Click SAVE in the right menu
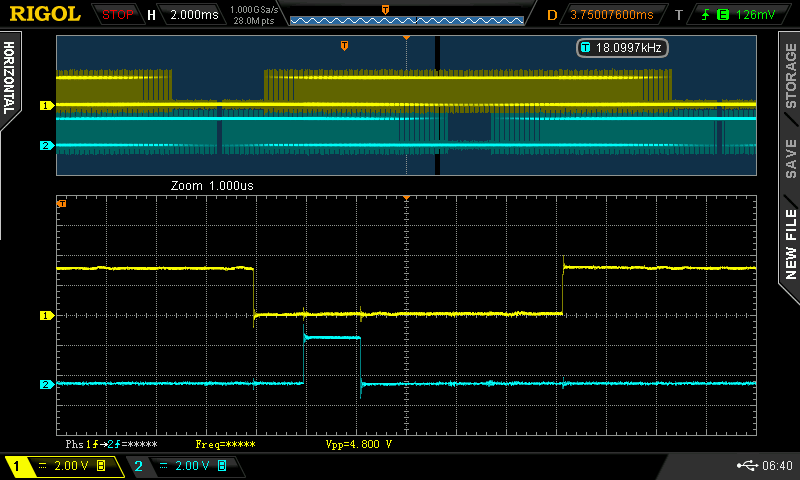Image resolution: width=800 pixels, height=480 pixels. coord(790,158)
